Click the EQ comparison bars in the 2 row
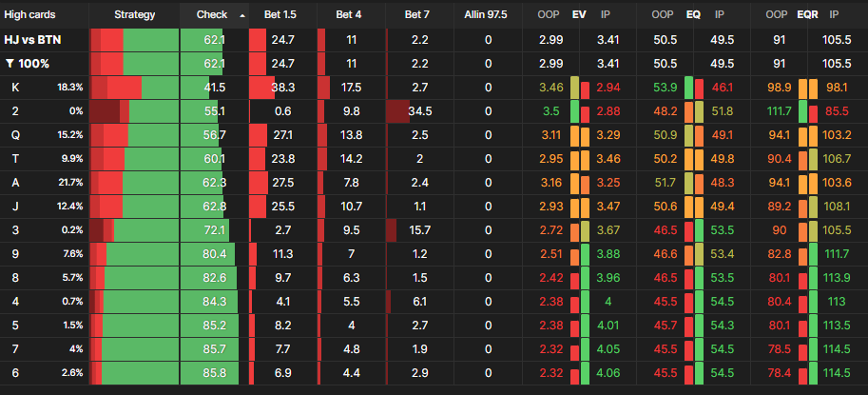 [x=699, y=111]
